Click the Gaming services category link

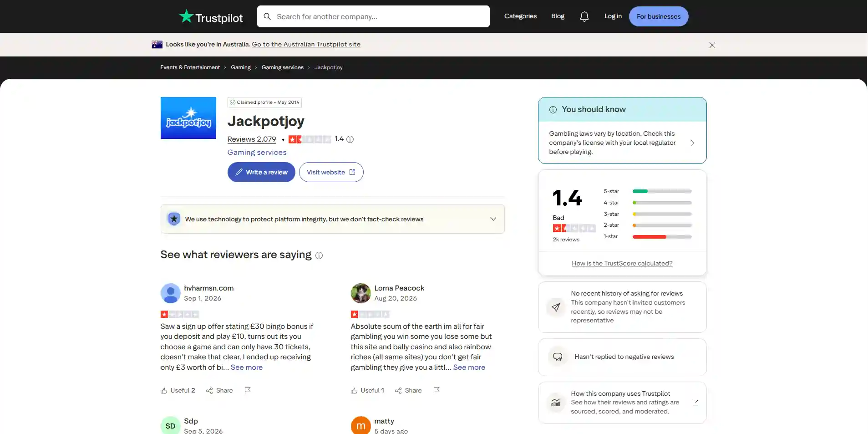(257, 153)
